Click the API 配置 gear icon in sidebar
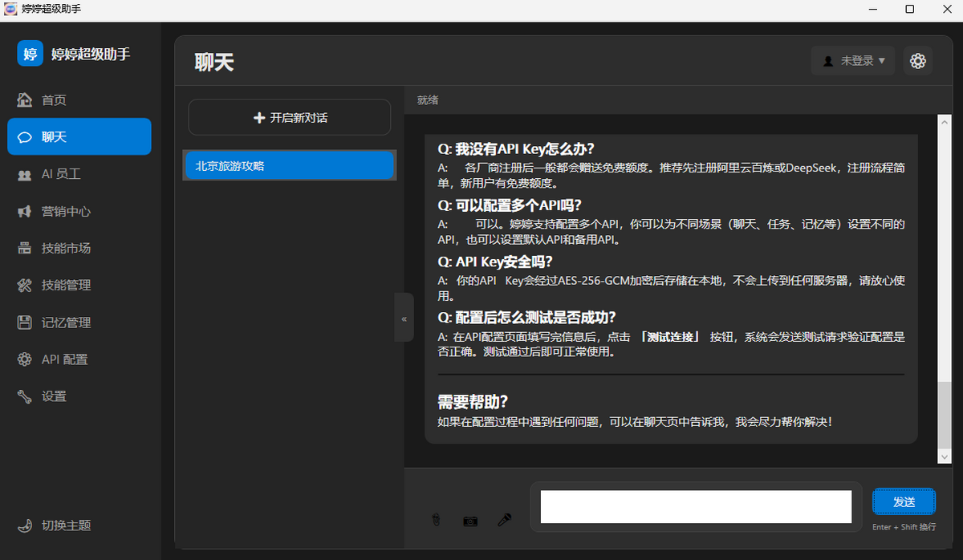This screenshot has width=963, height=560. pos(25,359)
